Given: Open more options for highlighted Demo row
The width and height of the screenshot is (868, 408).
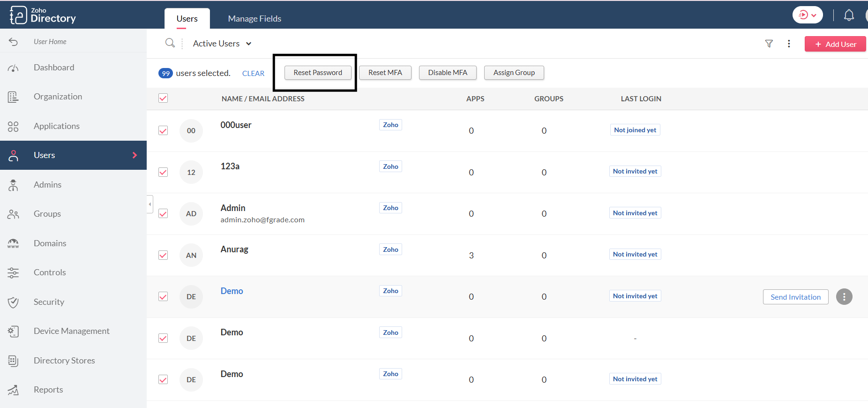Looking at the screenshot, I should (844, 297).
